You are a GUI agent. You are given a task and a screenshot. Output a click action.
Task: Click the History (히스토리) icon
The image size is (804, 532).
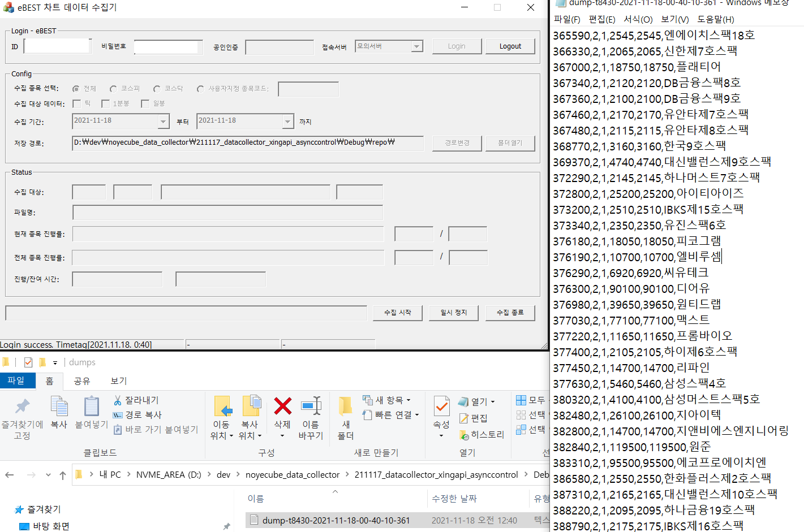[464, 435]
